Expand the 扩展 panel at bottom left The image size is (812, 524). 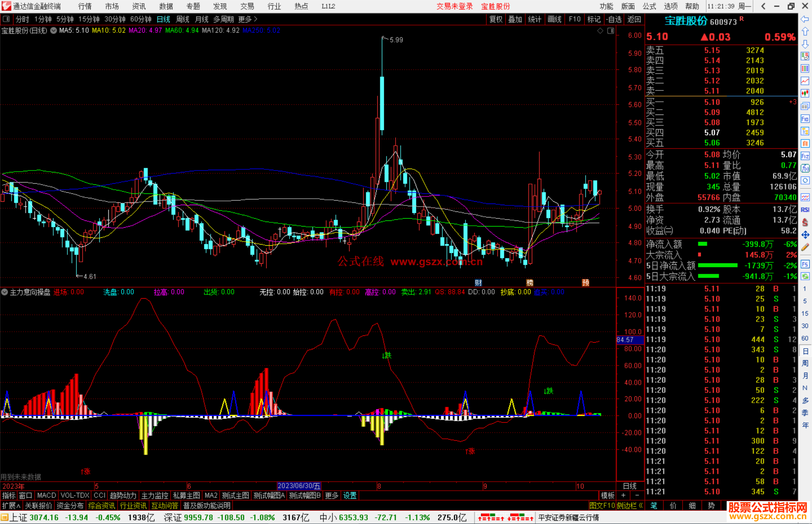coord(11,506)
